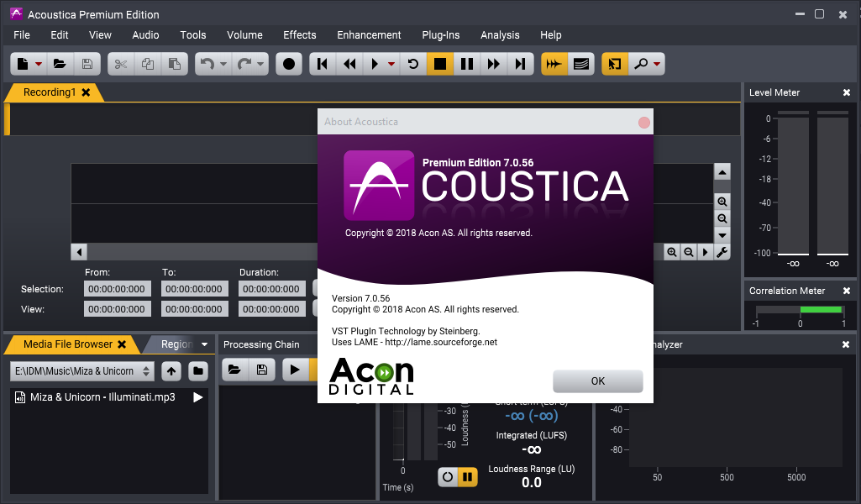Open the Enhancement menu
Image resolution: width=861 pixels, height=504 pixels.
pos(369,35)
